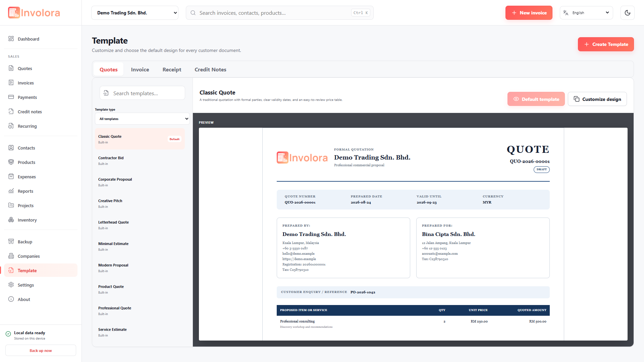
Task: Select the Minimal Estimate template
Action: click(x=140, y=246)
